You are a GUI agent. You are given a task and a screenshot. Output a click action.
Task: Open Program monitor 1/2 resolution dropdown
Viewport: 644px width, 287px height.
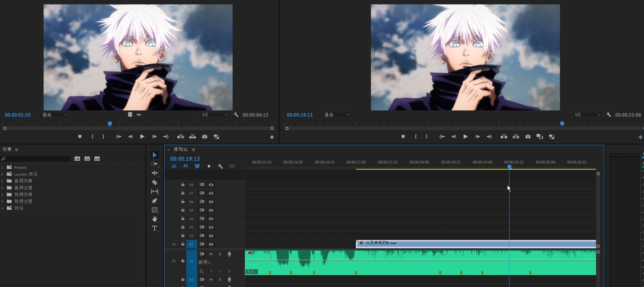tap(587, 115)
